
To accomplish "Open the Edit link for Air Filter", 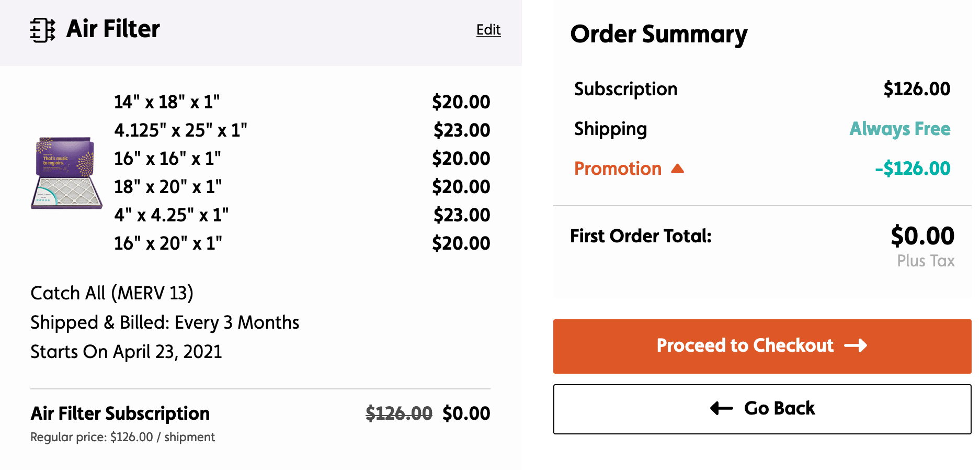I will (488, 30).
